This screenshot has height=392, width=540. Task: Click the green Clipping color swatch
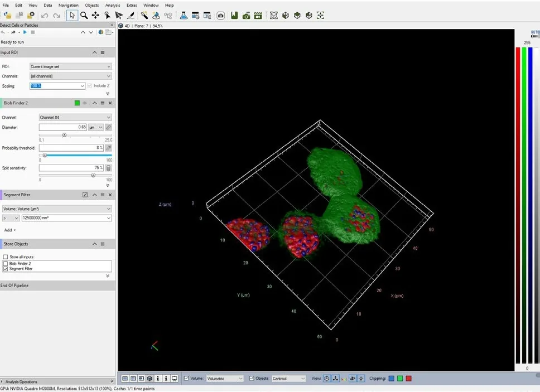click(x=400, y=378)
